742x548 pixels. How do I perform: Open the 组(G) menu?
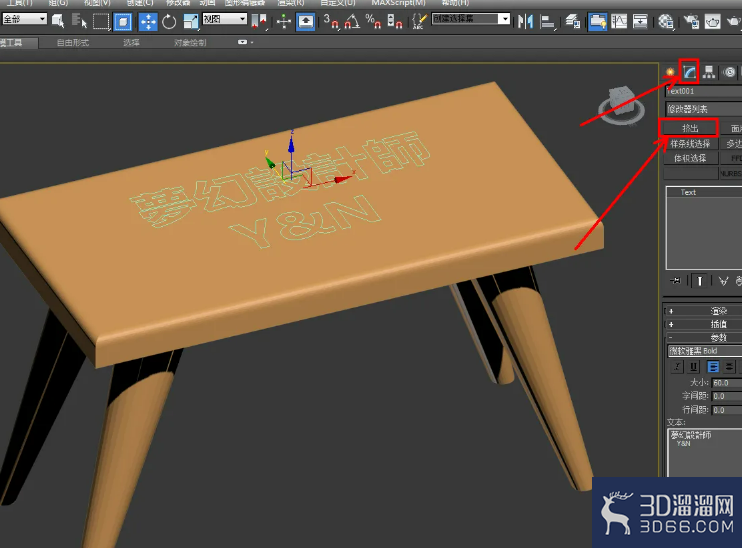click(x=58, y=3)
